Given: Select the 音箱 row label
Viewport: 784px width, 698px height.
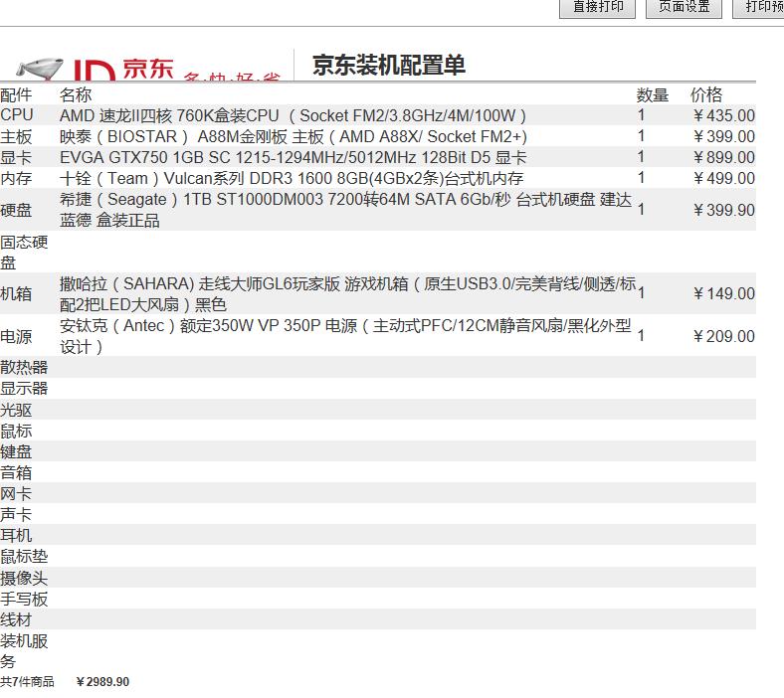Looking at the screenshot, I should 16,472.
